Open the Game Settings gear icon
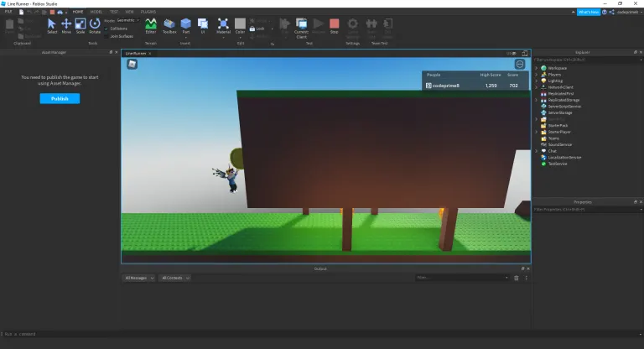Screen dimensions: 644x349 (x=352, y=23)
